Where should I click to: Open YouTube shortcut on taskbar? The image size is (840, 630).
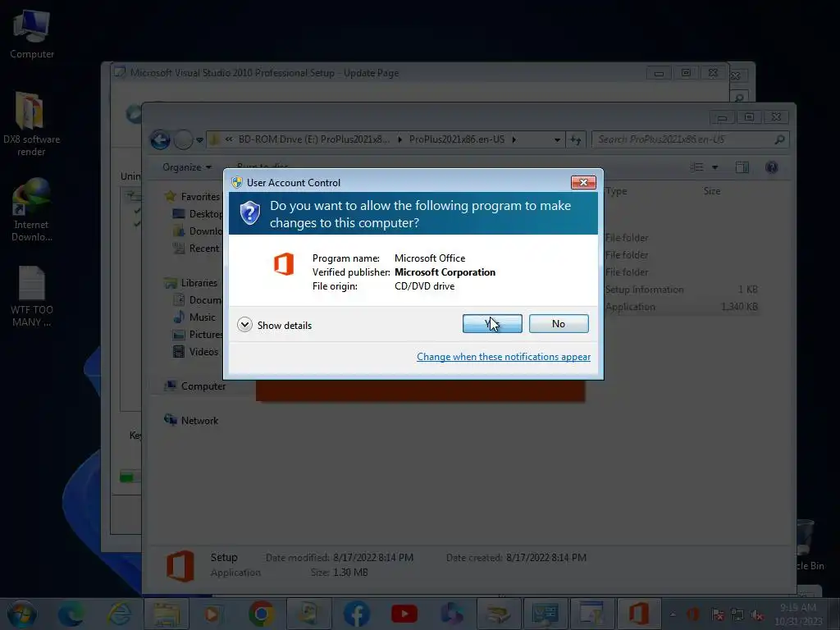coord(404,614)
